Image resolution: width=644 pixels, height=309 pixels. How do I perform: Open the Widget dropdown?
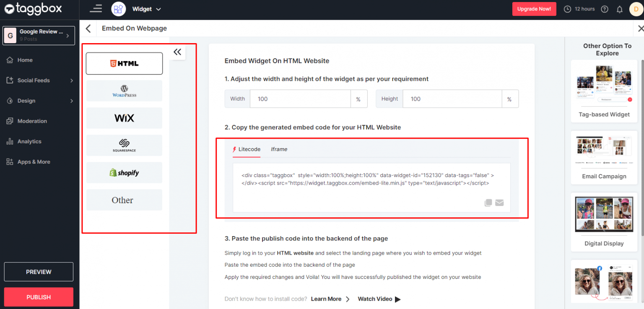click(146, 9)
